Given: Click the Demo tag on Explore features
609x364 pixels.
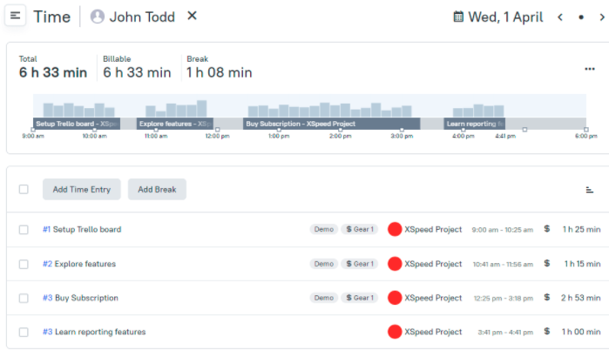Looking at the screenshot, I should (x=324, y=264).
